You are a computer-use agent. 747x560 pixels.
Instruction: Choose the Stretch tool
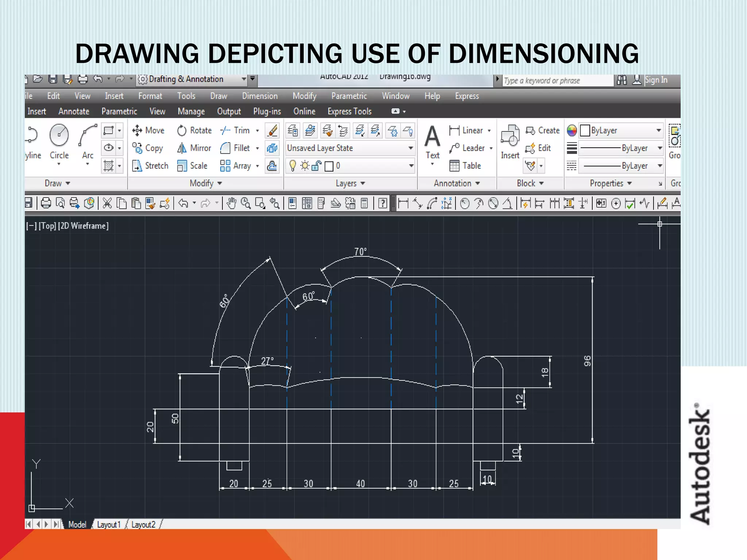point(150,166)
